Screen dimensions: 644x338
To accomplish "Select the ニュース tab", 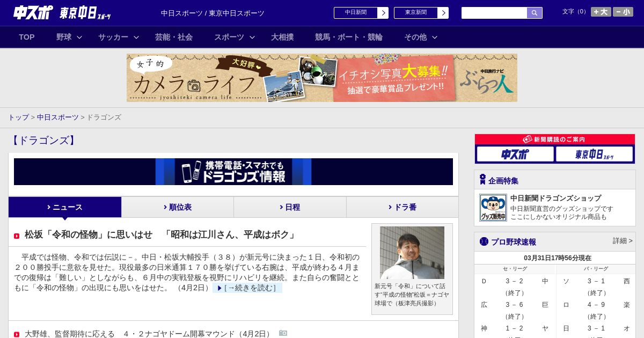I will [x=65, y=207].
